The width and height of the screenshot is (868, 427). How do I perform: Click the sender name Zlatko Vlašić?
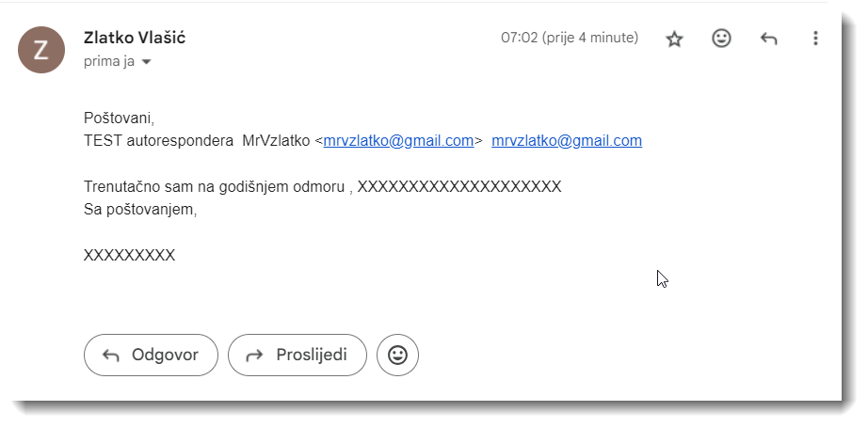coord(135,38)
